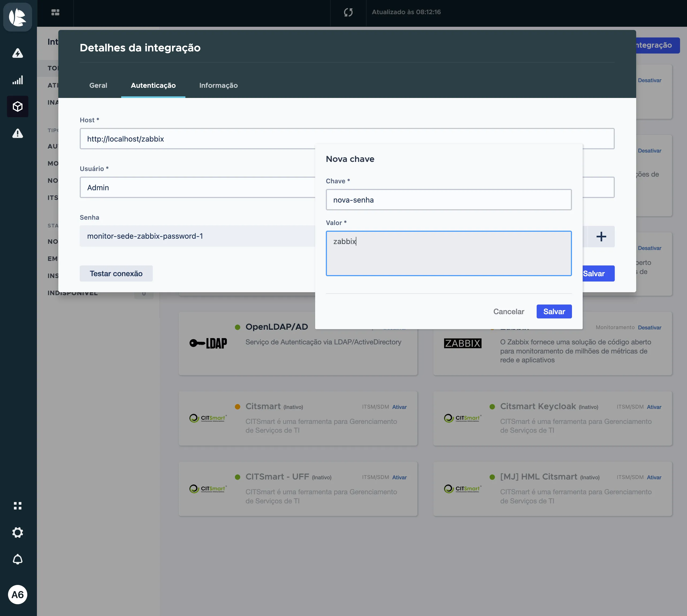Open the warning triangle icon in sidebar
This screenshot has width=687, height=616.
(18, 133)
